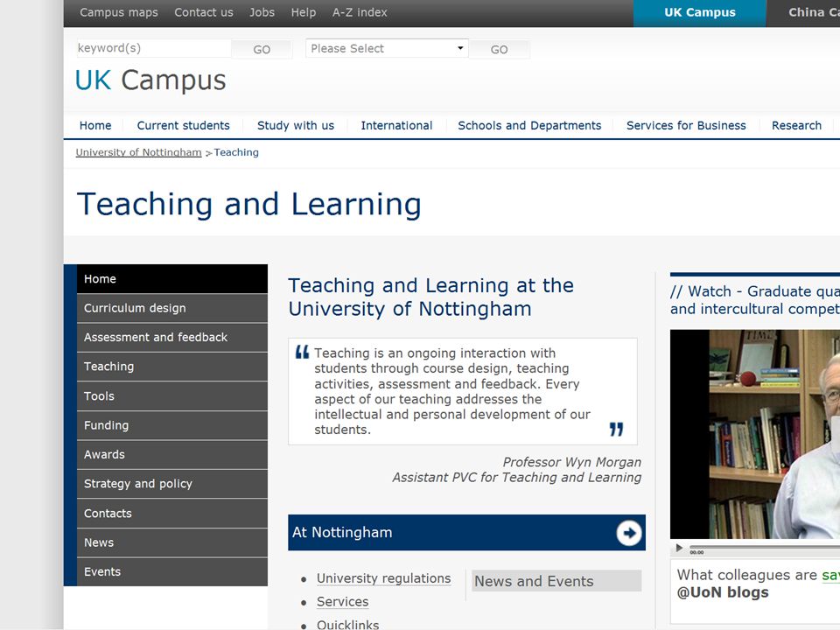Open Home in main navigation bar
Image resolution: width=840 pixels, height=630 pixels.
tap(95, 125)
